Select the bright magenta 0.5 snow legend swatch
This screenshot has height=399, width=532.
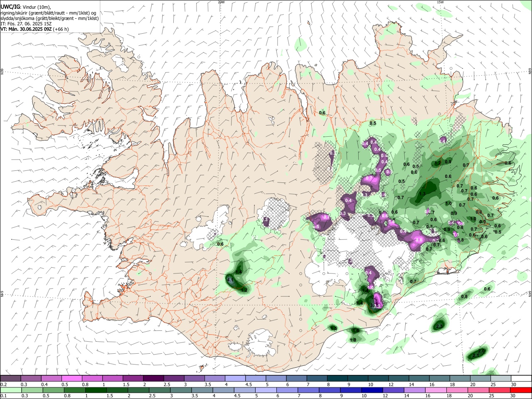tap(72, 378)
